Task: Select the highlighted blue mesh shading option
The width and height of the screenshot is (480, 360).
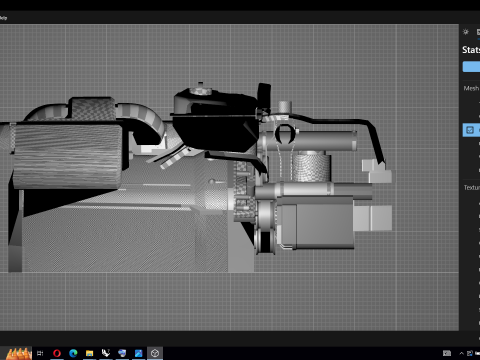Action: pos(471,130)
